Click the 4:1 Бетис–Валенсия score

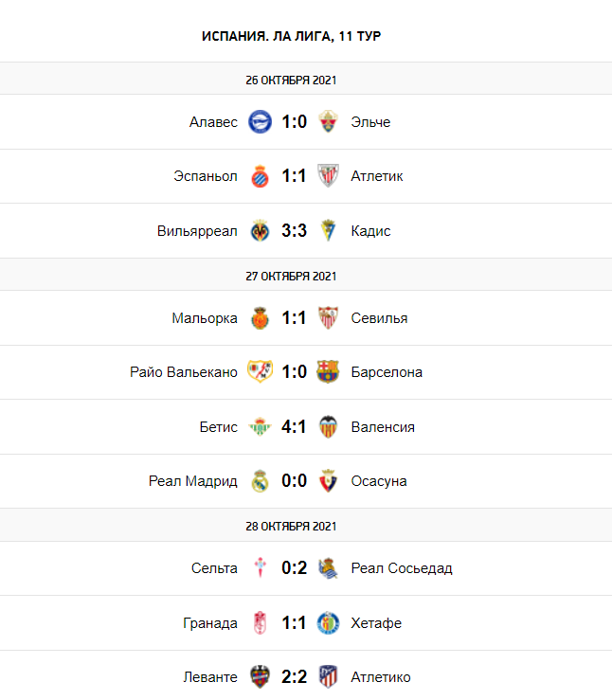[x=294, y=426]
